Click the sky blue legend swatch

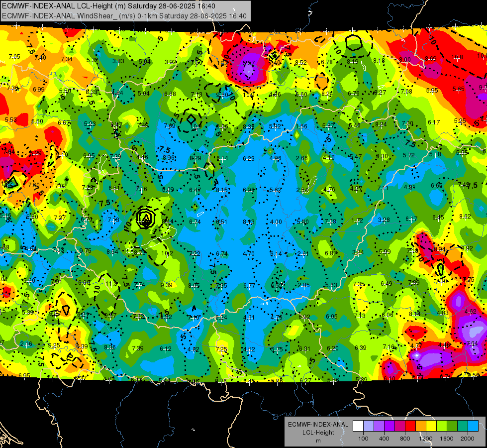tap(473, 426)
